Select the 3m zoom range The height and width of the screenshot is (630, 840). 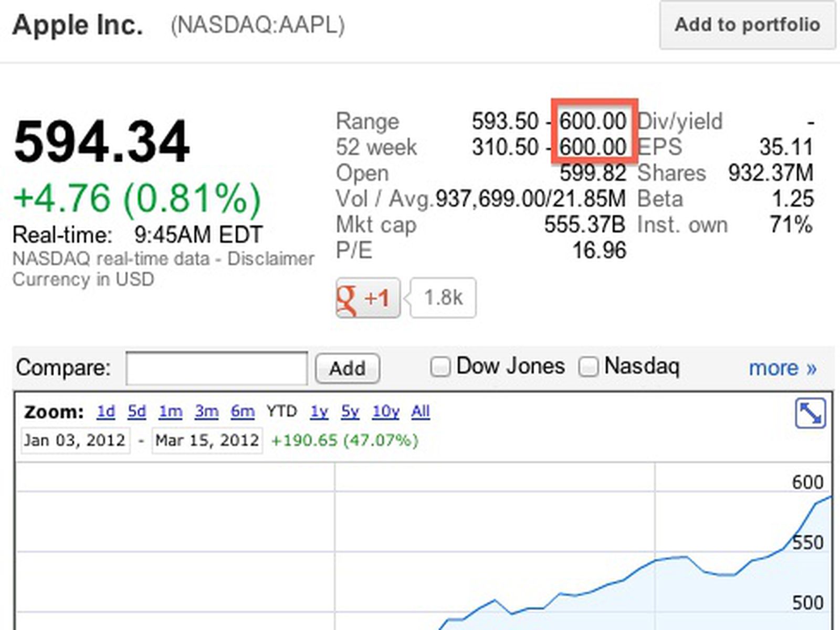(207, 412)
